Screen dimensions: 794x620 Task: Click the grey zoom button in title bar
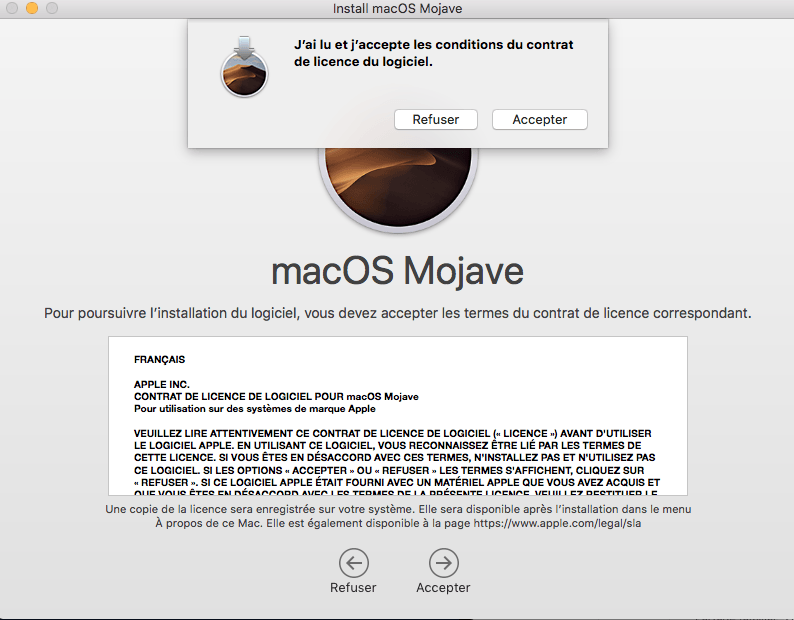tap(51, 9)
